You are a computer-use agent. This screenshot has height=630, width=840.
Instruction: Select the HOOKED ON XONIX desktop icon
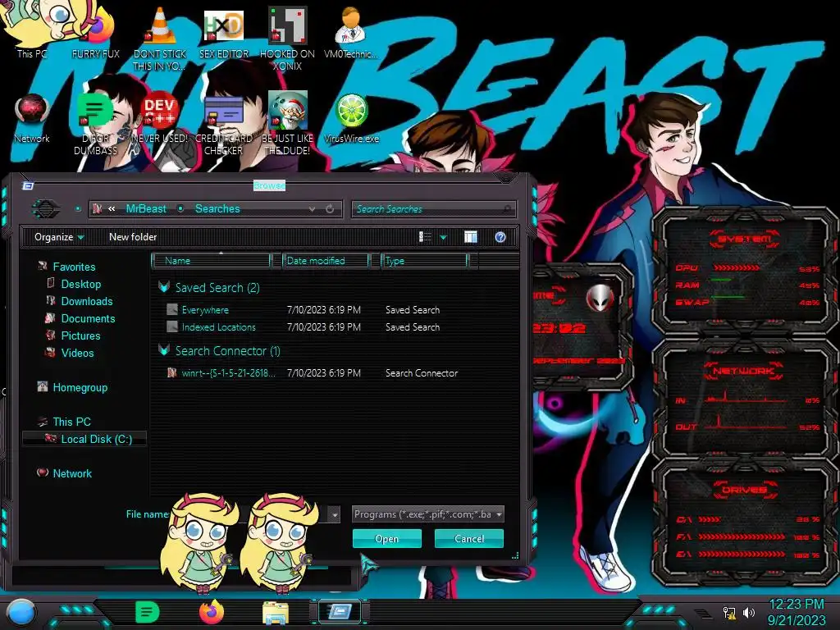click(x=287, y=38)
